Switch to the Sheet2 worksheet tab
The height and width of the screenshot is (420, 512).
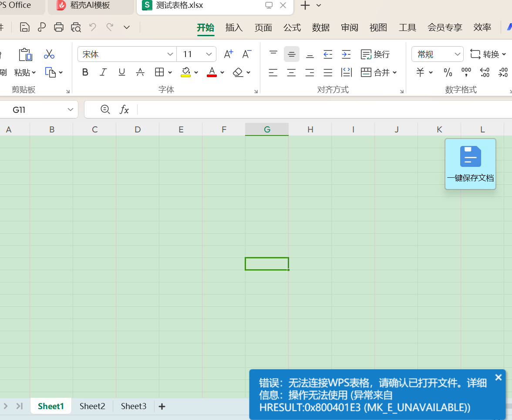pos(92,406)
